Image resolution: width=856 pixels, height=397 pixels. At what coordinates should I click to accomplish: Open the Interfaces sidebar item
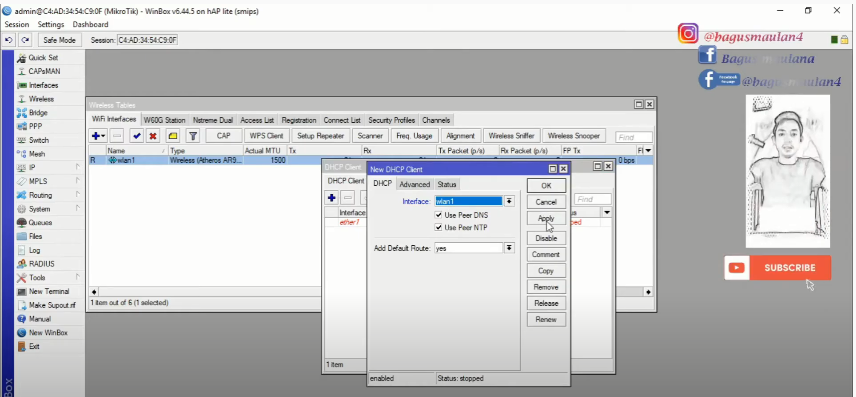click(43, 85)
